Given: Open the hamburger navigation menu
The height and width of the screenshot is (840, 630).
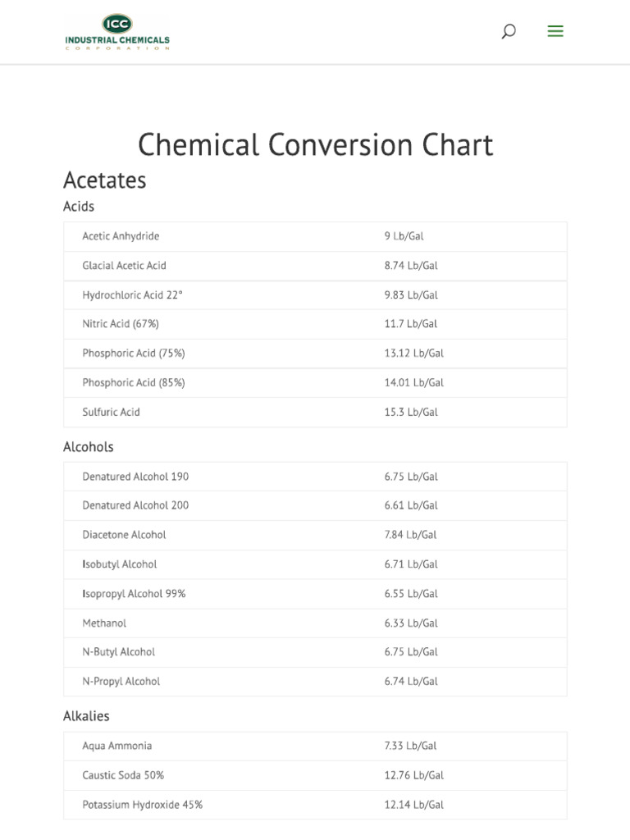Looking at the screenshot, I should (555, 32).
